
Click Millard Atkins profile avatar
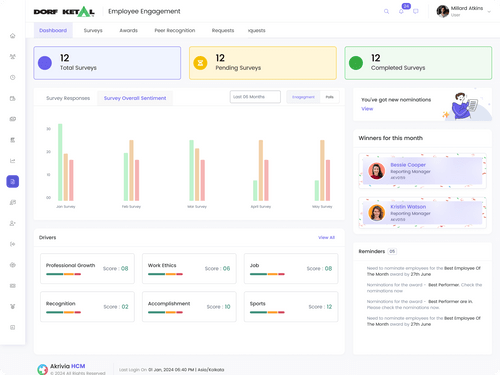pos(443,11)
